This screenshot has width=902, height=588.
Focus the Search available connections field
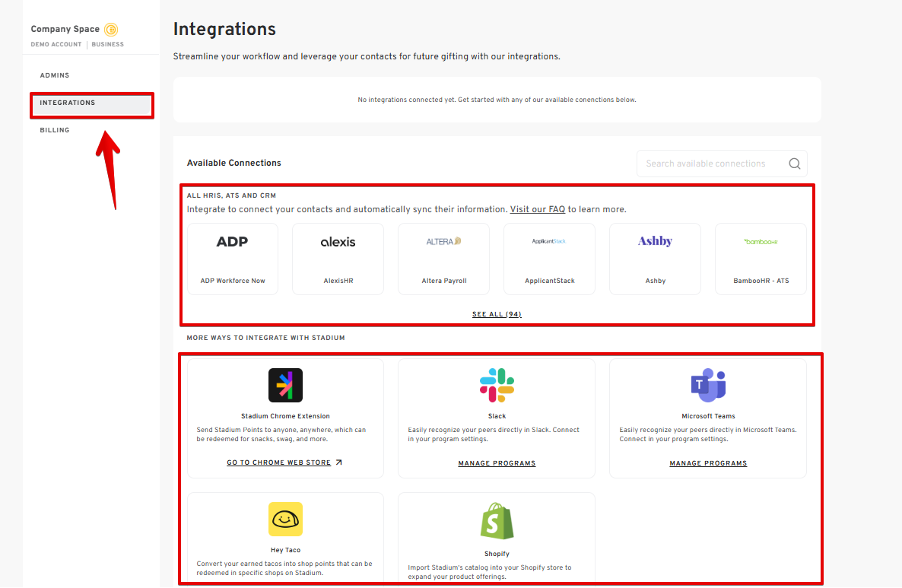722,164
